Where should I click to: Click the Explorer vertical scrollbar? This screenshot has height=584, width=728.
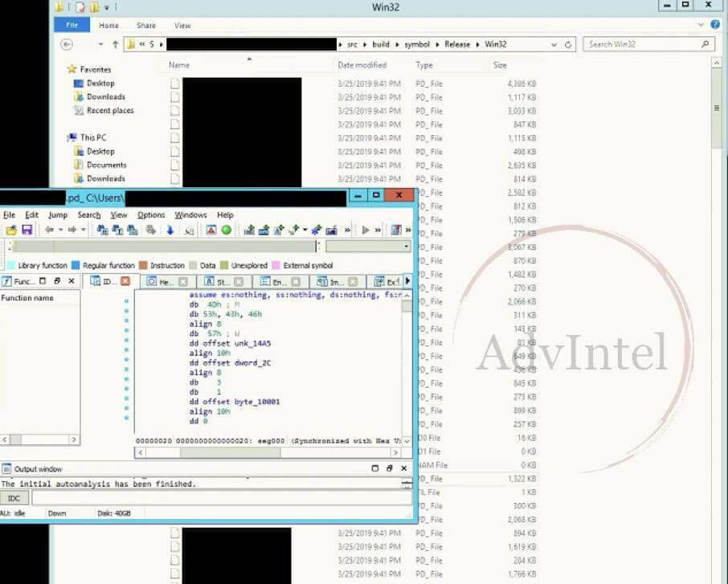[717, 109]
